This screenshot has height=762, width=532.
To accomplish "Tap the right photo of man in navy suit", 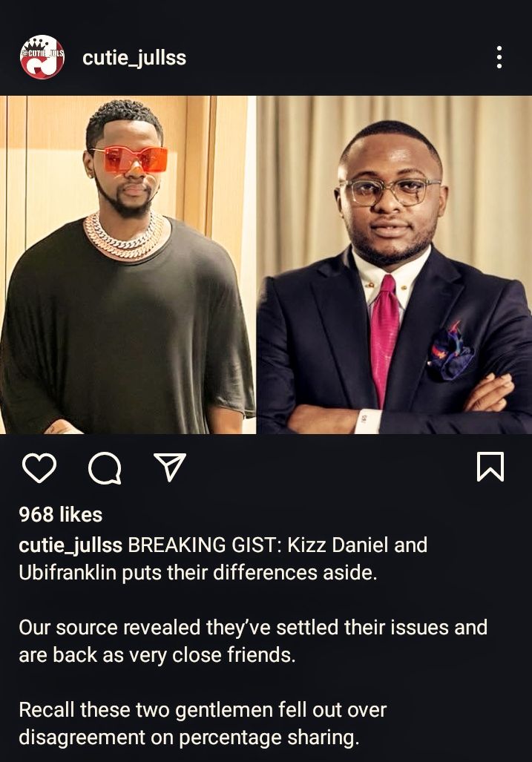I will point(394,264).
